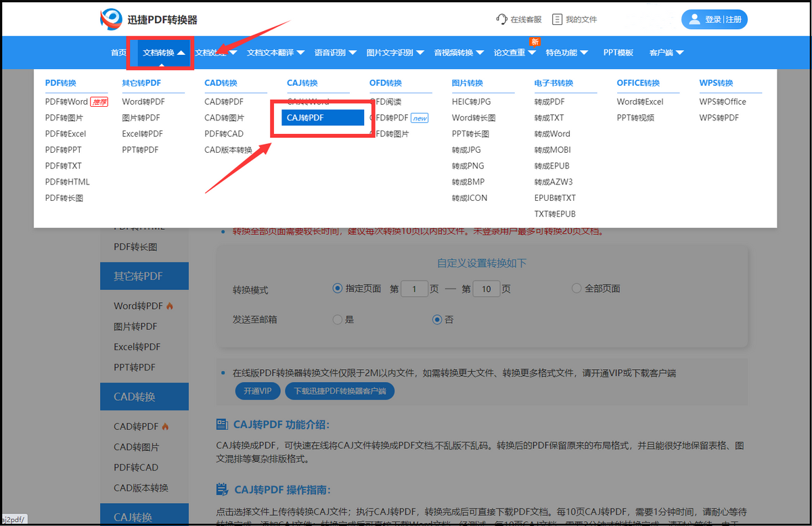Viewport: 812px width, 526px height.
Task: Select 转成ICON in 图片转换 column
Action: [x=470, y=198]
